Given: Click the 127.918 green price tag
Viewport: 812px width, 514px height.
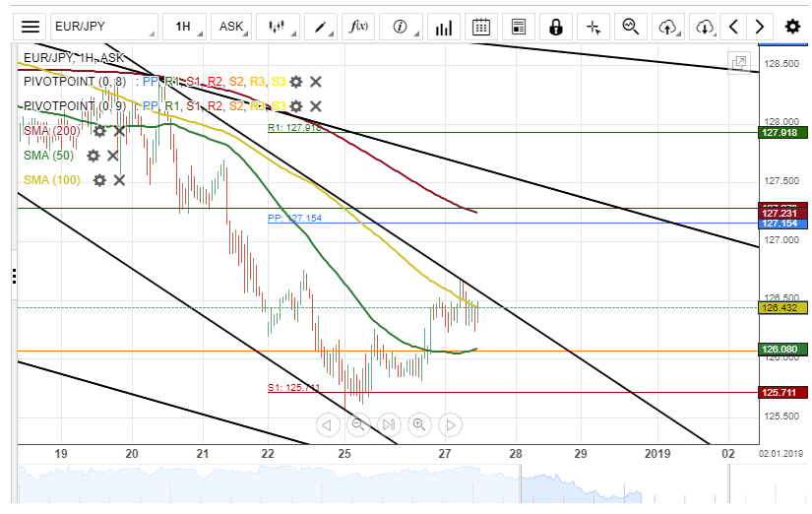Looking at the screenshot, I should pyautogui.click(x=782, y=133).
